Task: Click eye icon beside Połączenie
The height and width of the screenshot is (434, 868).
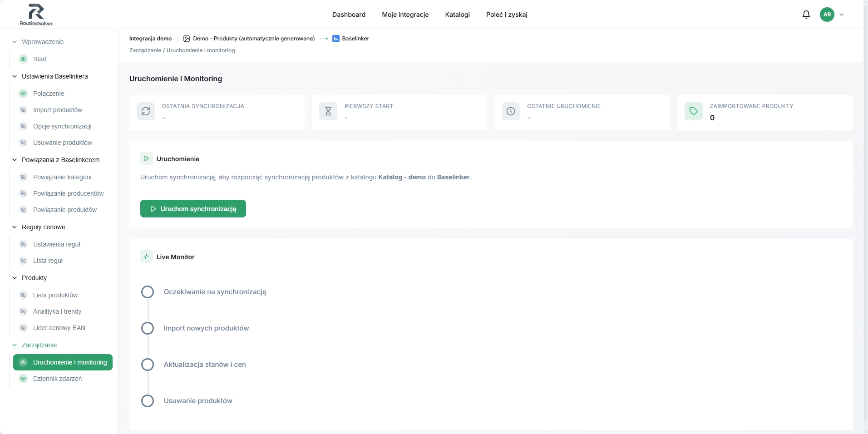Action: tap(23, 94)
